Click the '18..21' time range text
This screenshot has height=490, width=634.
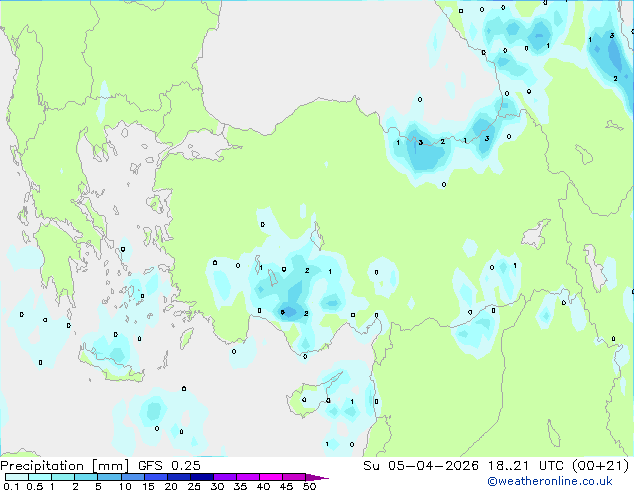point(508,466)
